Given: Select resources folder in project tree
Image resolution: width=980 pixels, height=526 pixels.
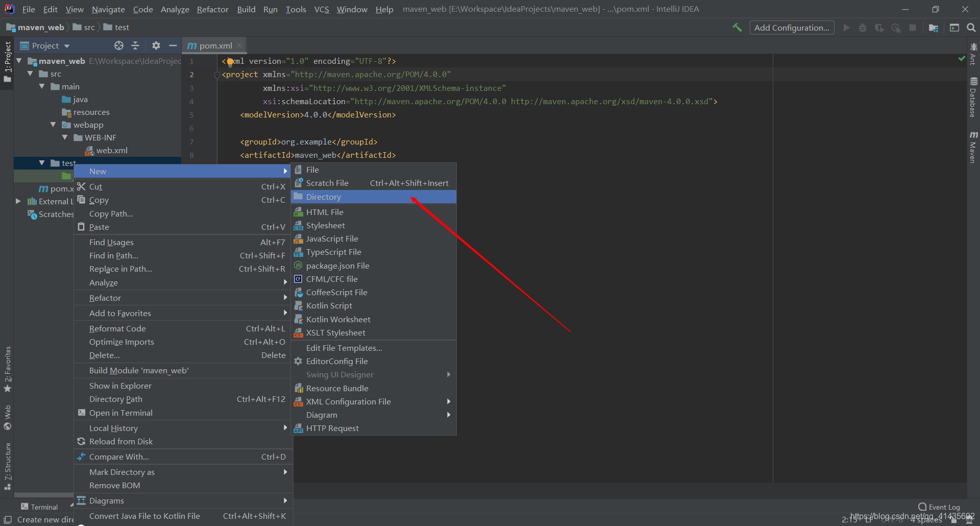Looking at the screenshot, I should click(86, 112).
